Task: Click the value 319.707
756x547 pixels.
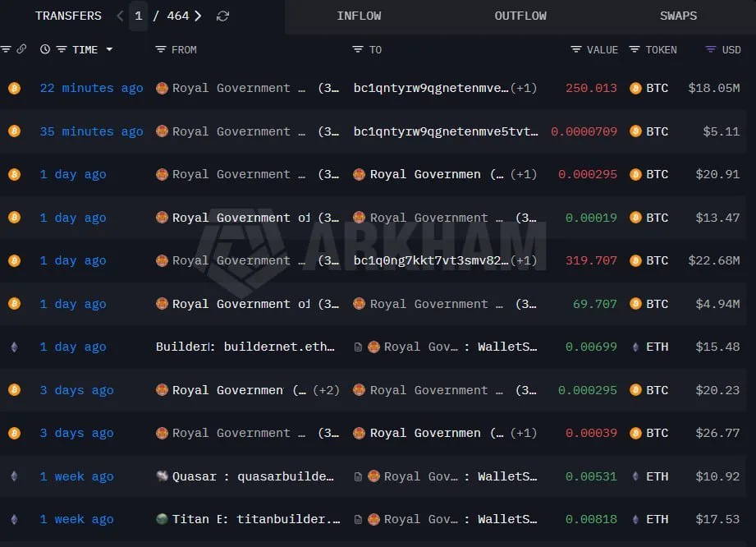Action: pos(591,261)
